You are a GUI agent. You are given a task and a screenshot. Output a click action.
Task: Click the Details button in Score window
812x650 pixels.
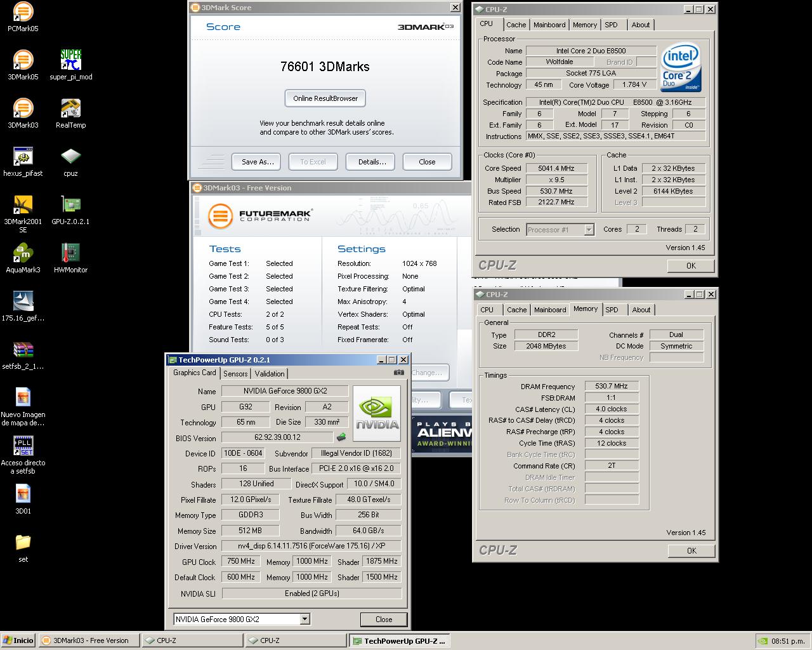372,162
